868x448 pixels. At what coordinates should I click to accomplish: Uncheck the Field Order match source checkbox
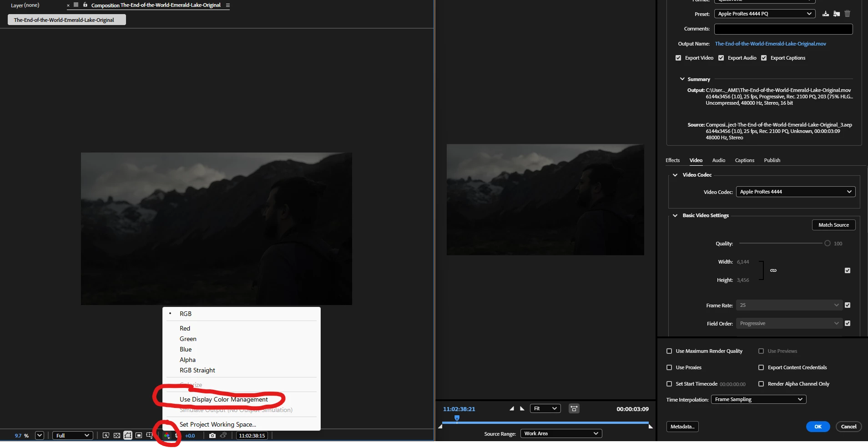coord(848,323)
